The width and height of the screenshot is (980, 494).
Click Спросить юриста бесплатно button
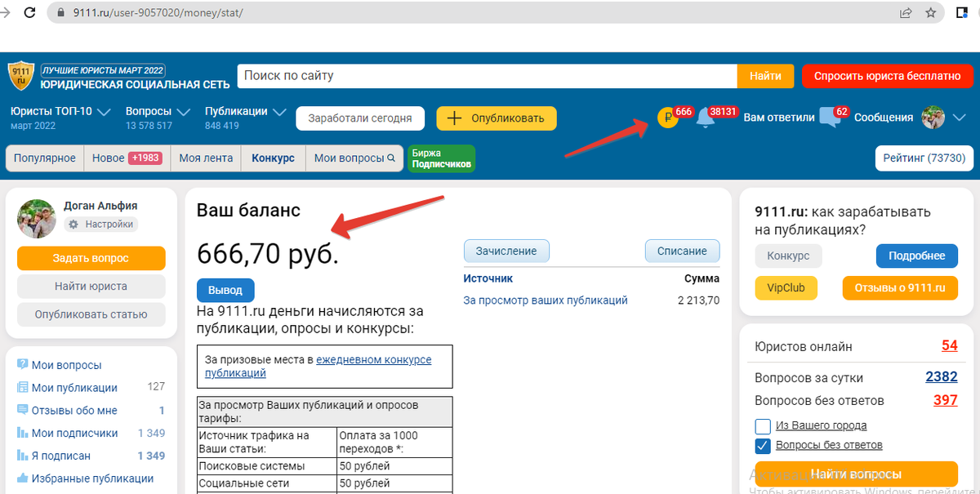click(x=888, y=76)
